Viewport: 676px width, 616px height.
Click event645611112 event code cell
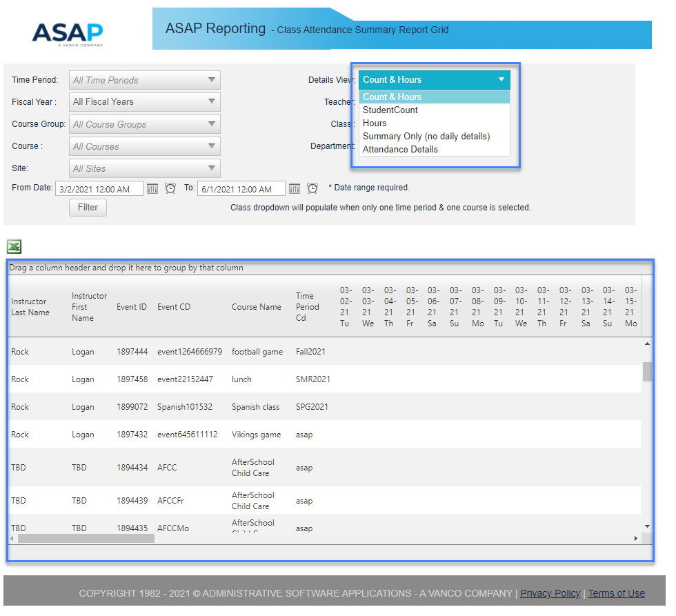tap(188, 435)
